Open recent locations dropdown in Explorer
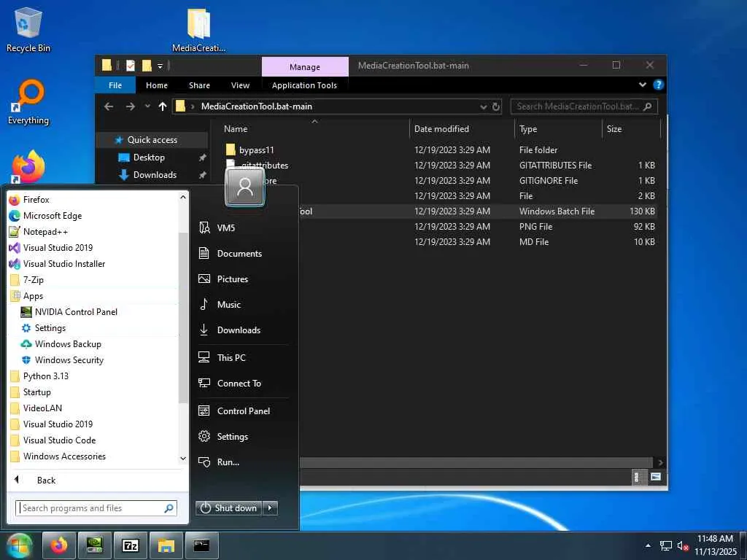This screenshot has height=560, width=747. (147, 106)
